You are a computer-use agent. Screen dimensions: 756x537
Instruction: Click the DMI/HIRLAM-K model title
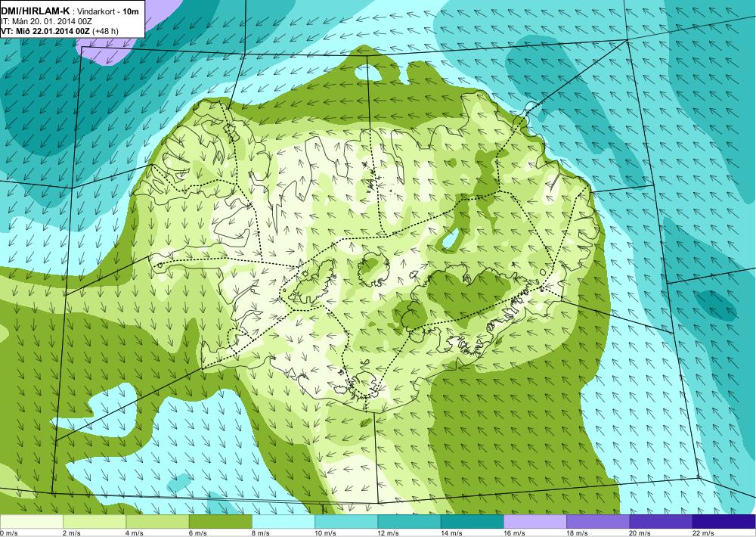(x=36, y=11)
